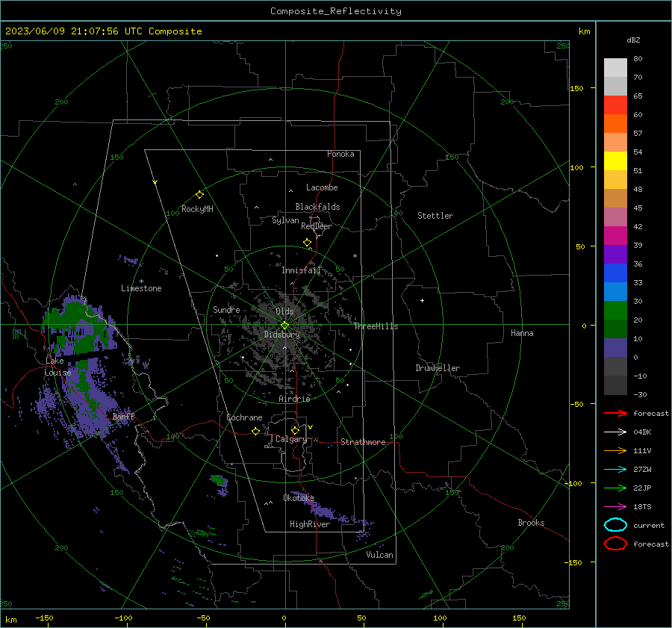This screenshot has height=628, width=672.
Task: Select the 60 dBZ orange swatch
Action: click(615, 123)
